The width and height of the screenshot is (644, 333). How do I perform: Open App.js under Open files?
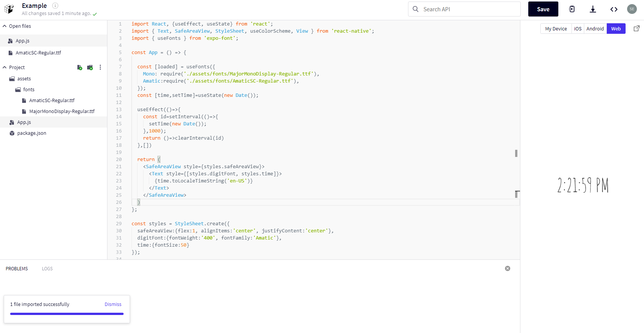[53, 41]
